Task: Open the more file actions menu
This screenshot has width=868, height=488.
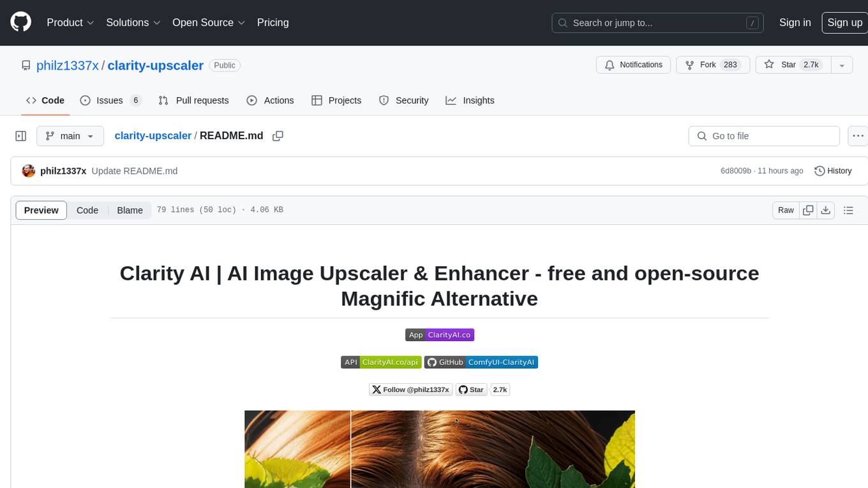Action: 858,136
